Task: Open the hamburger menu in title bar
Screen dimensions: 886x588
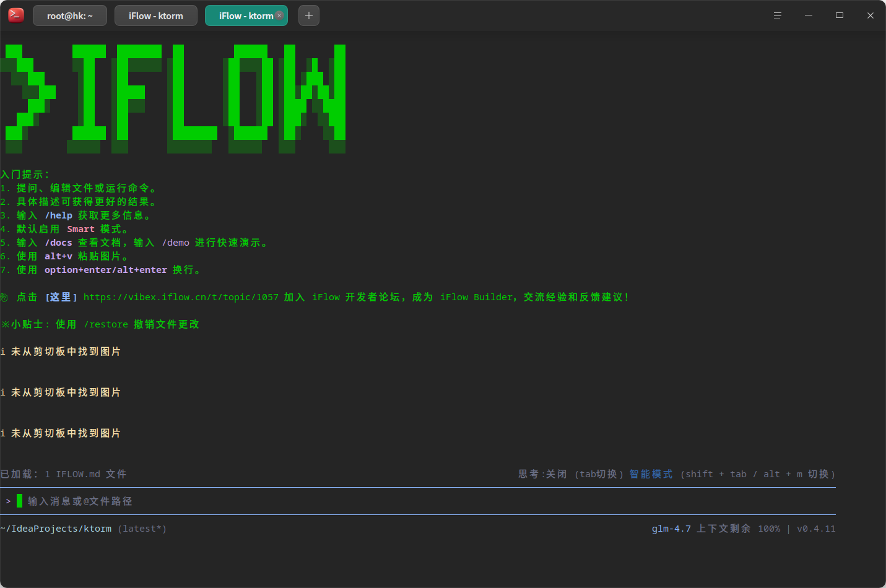Action: (x=778, y=15)
